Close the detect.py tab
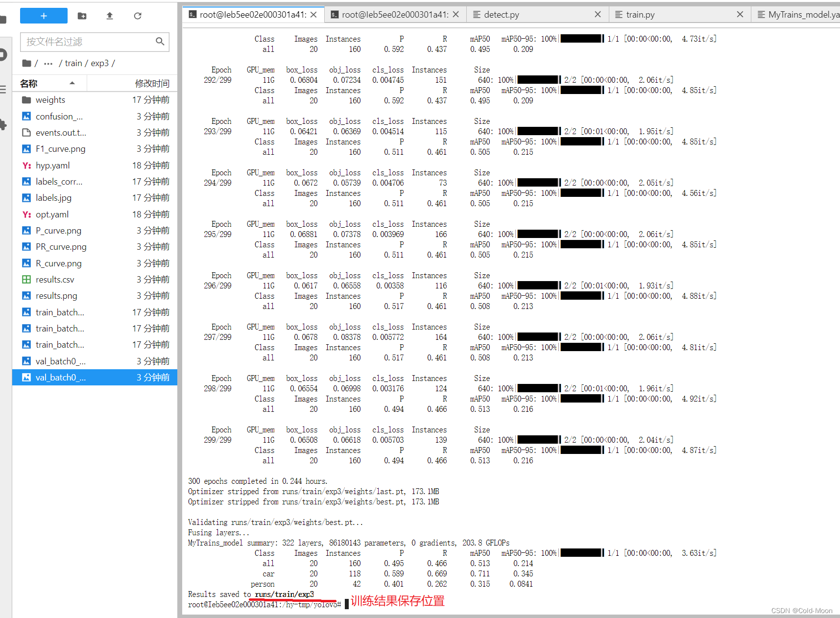Image resolution: width=840 pixels, height=618 pixels. (x=598, y=15)
